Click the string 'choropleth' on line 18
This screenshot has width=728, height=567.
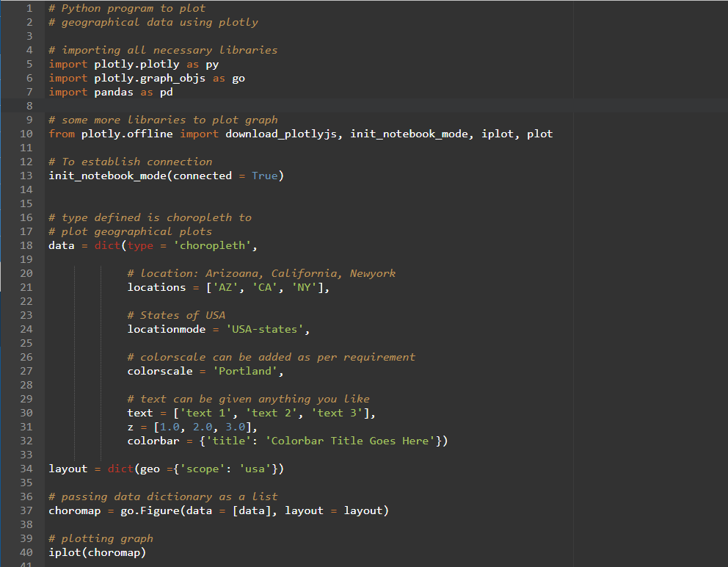tap(212, 245)
